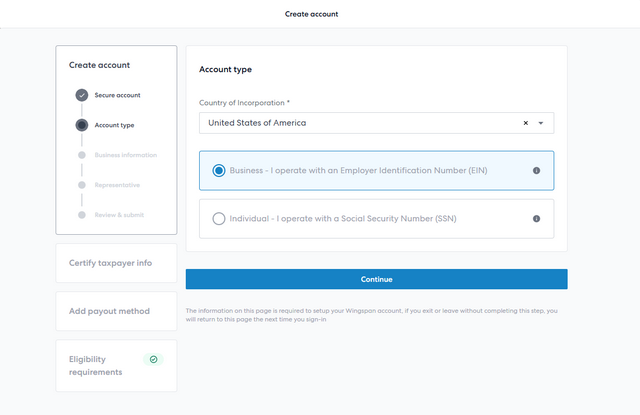Expand the Add payout method section
The height and width of the screenshot is (415, 640).
116,311
